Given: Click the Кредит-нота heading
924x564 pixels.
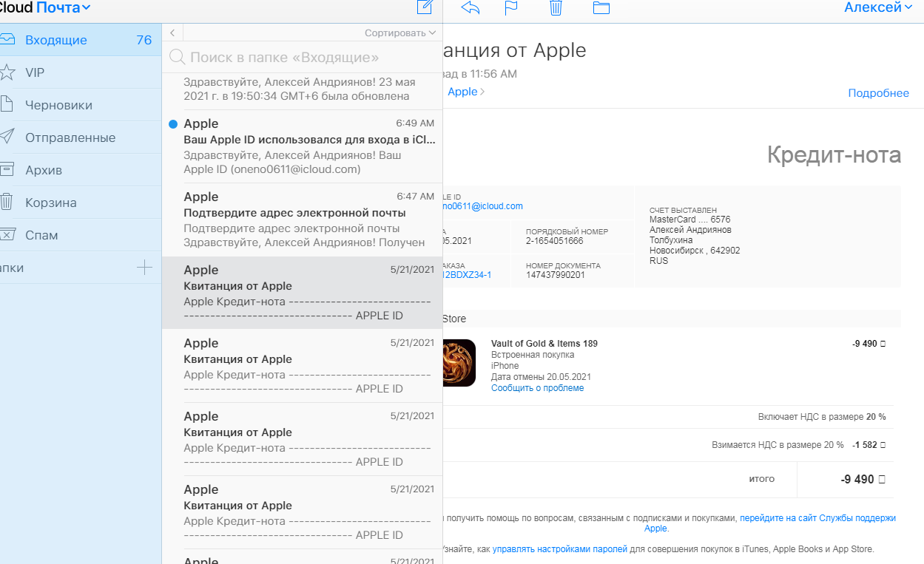Looking at the screenshot, I should (834, 155).
